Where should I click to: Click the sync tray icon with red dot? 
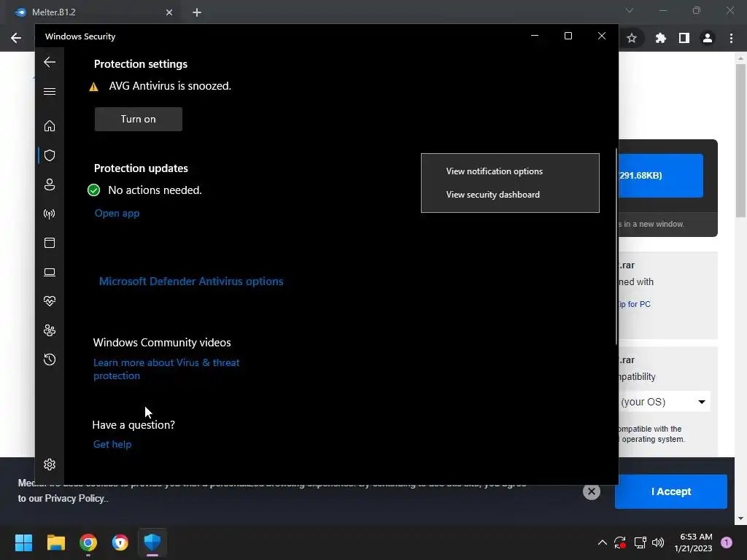[x=620, y=542]
